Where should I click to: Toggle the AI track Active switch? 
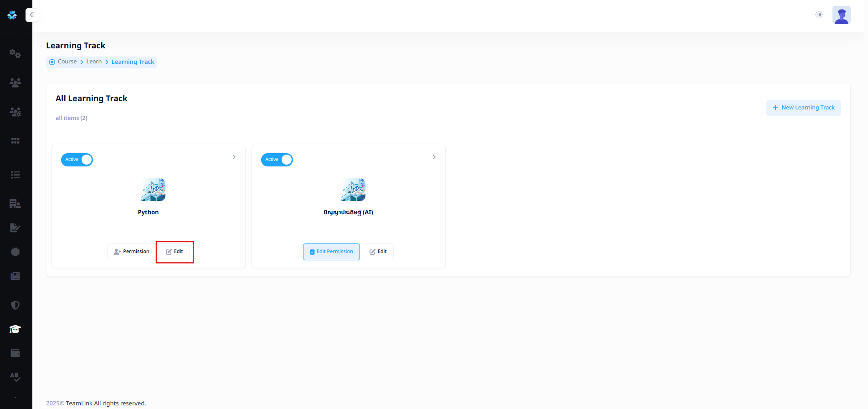[x=277, y=160]
